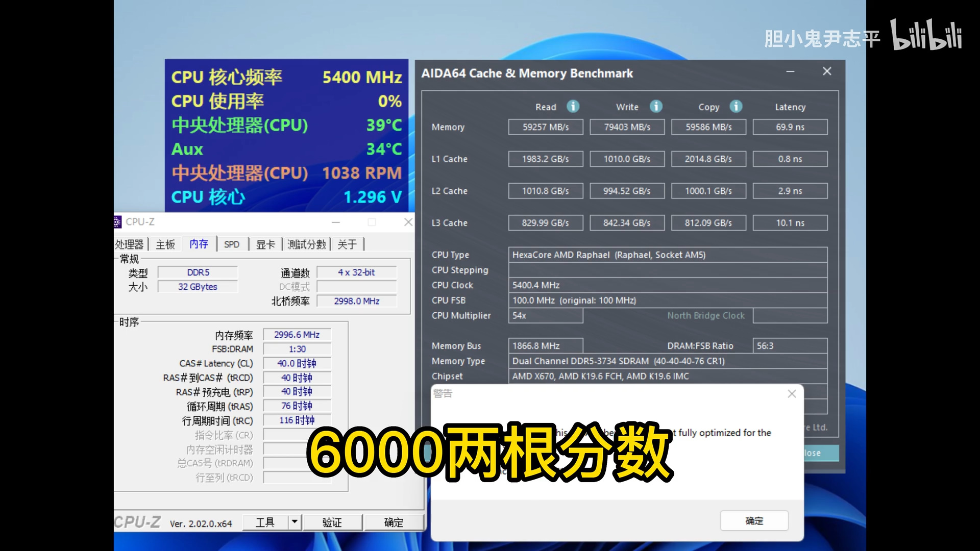Open the 显卡 tab in CPU-Z
The width and height of the screenshot is (980, 551).
pyautogui.click(x=265, y=244)
